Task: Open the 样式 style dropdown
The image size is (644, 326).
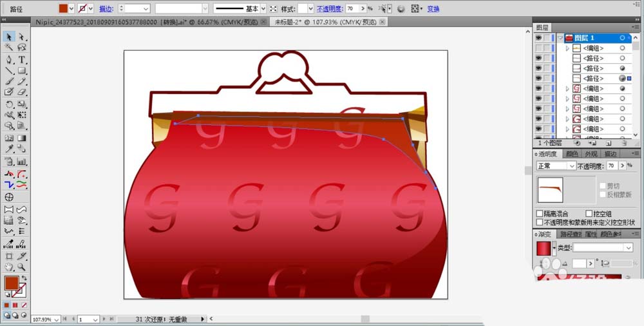Action: tap(310, 8)
